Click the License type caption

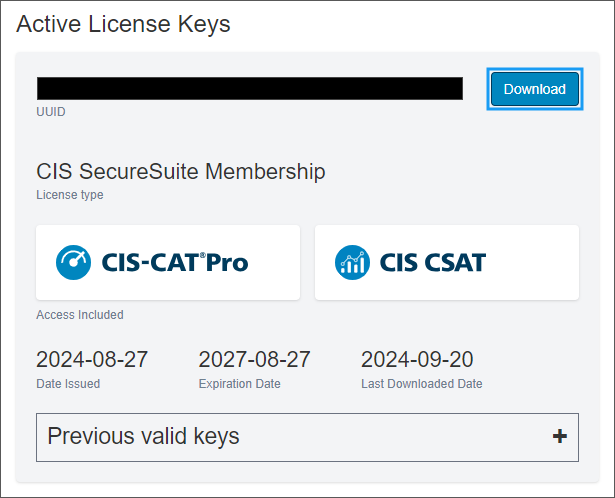click(69, 195)
